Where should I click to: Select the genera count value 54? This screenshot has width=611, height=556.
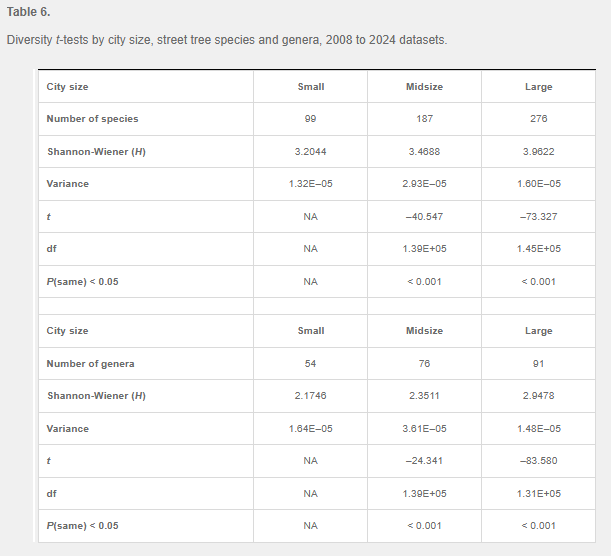(311, 363)
